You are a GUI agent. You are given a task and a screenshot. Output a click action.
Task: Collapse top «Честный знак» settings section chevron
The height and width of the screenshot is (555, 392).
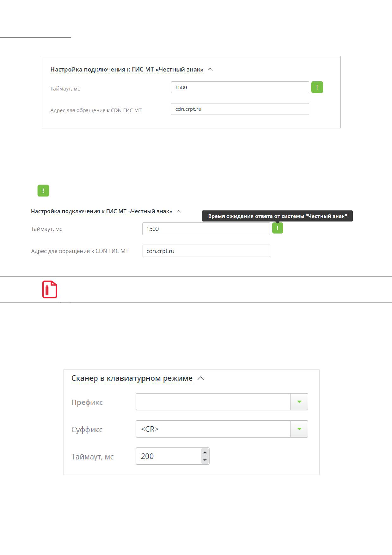(210, 69)
